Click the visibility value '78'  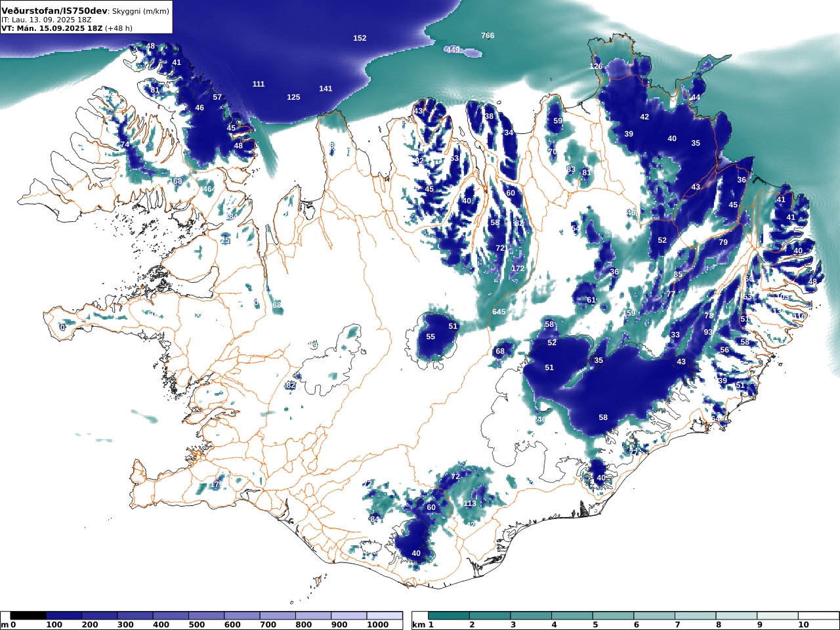click(709, 316)
